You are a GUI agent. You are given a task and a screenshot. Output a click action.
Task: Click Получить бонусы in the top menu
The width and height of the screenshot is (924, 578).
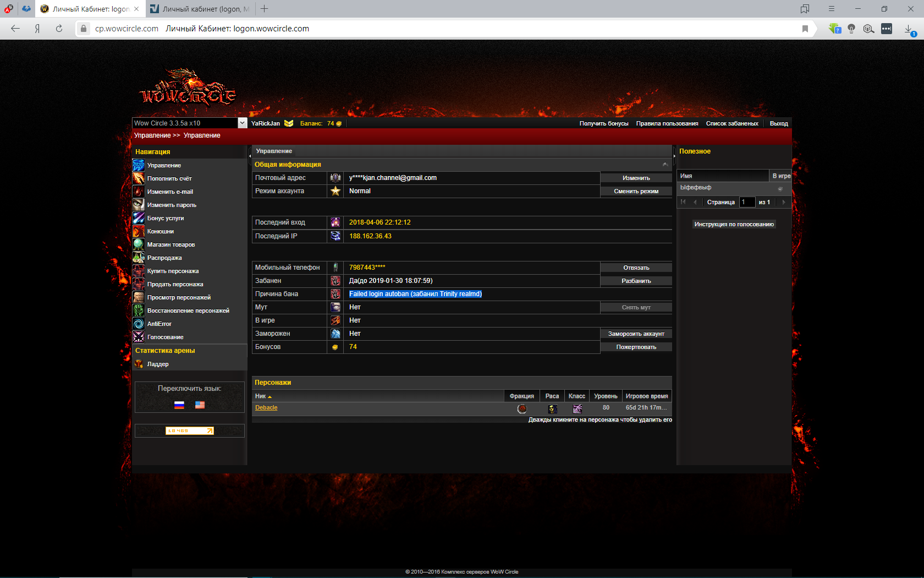click(x=603, y=123)
